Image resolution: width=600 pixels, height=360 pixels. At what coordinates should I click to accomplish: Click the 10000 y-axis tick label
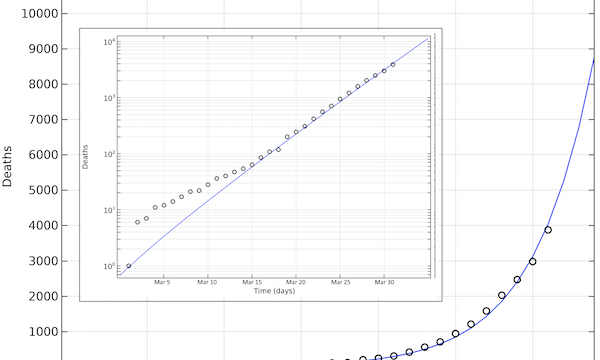[x=39, y=14]
